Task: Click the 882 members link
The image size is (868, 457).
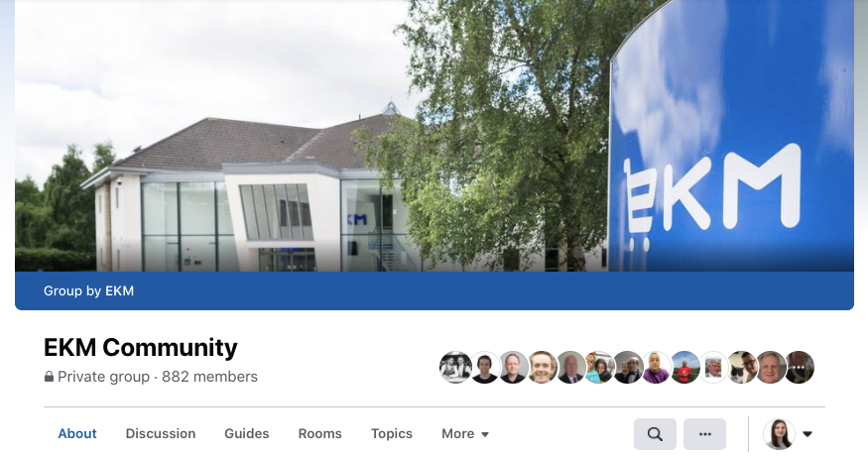Action: 209,377
